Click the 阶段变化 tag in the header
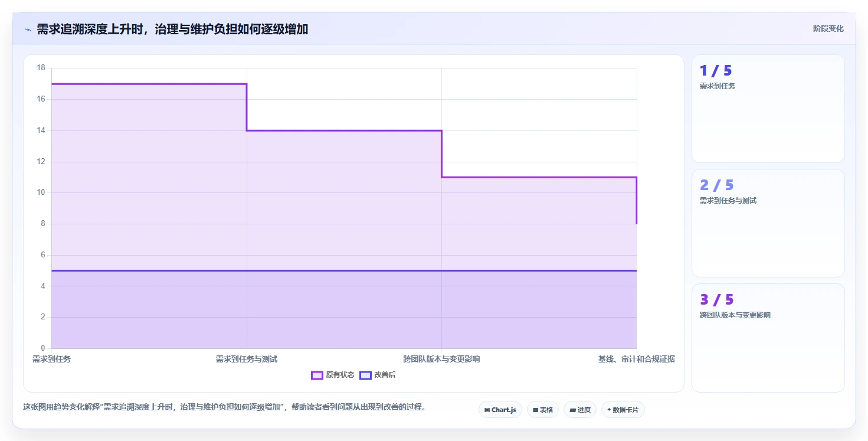 click(828, 28)
